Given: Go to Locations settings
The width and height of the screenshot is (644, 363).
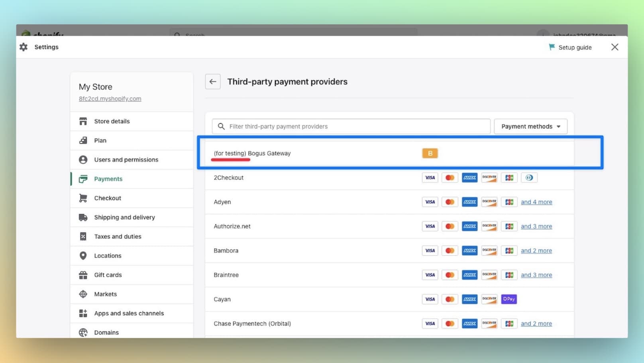Looking at the screenshot, I should 132,256.
